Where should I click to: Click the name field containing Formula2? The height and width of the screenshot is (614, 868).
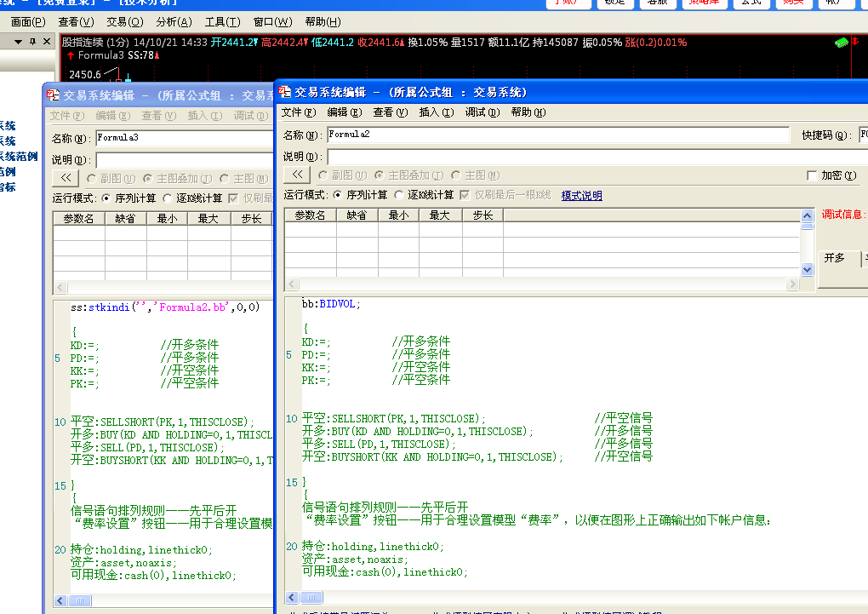(x=558, y=135)
